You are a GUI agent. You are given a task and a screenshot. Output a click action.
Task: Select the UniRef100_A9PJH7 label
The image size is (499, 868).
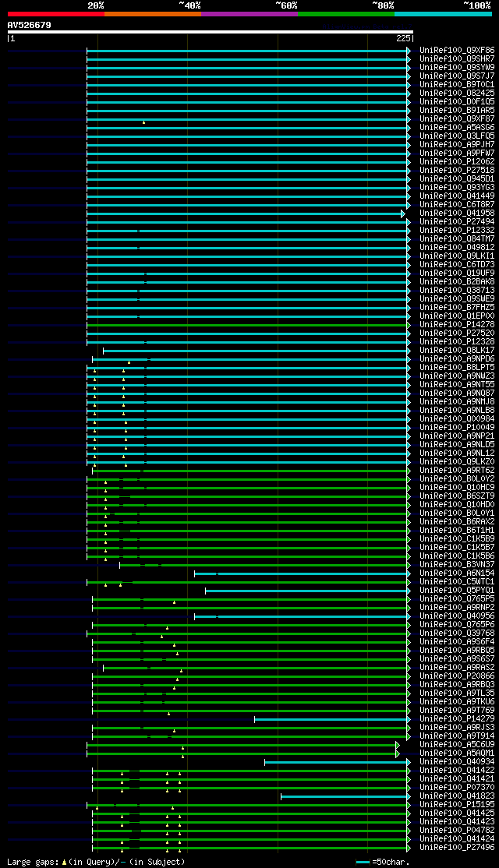click(457, 144)
